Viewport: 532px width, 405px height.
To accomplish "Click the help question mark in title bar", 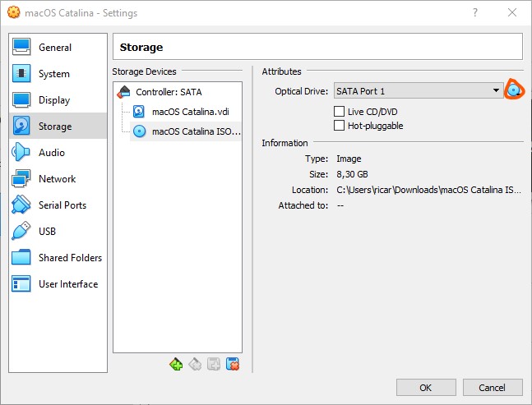I will click(475, 12).
